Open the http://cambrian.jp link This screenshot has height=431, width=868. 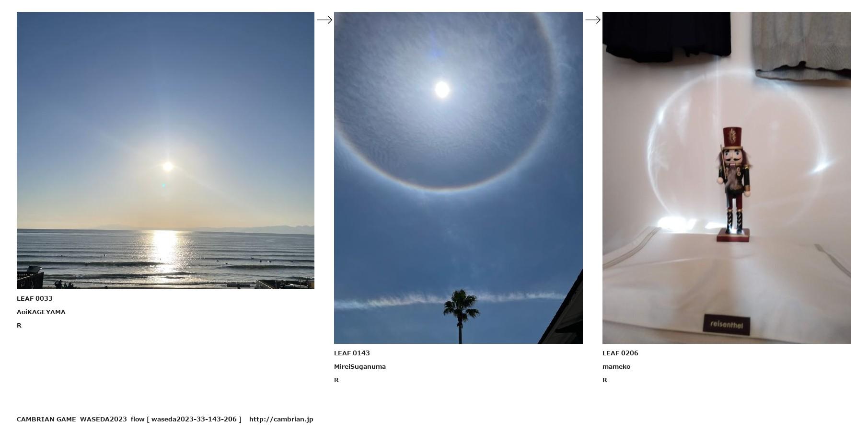(281, 419)
